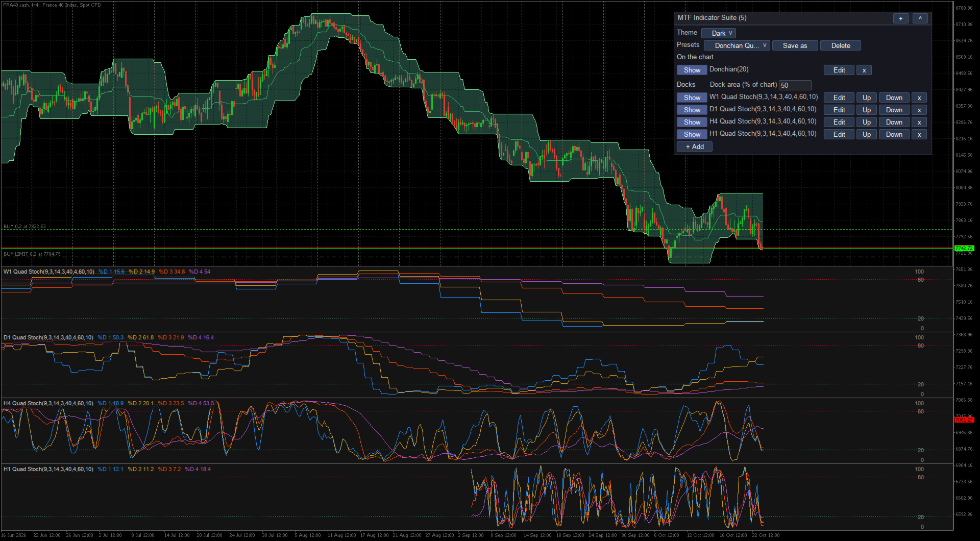Image resolution: width=980 pixels, height=541 pixels.
Task: Edit the H4 Quad Stoch indicator
Action: pos(839,122)
